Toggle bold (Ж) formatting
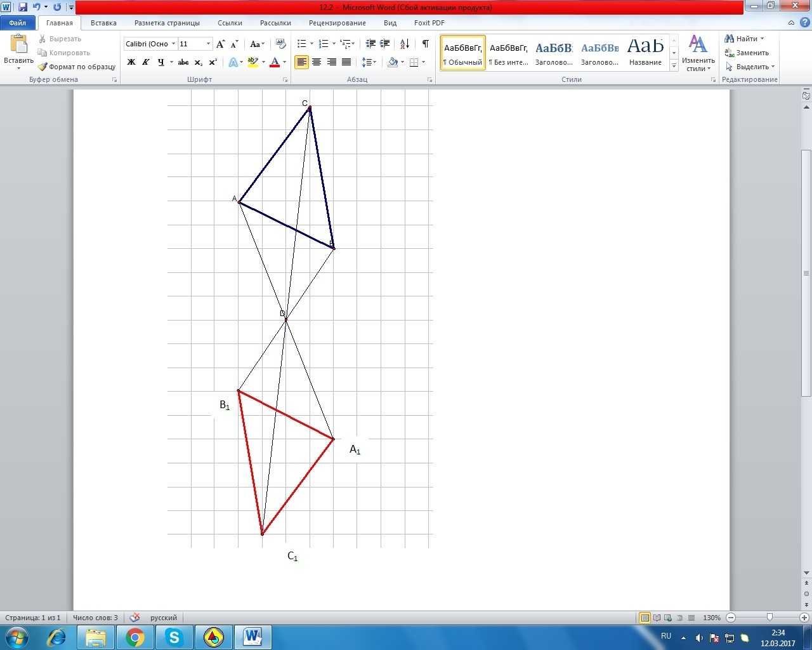The image size is (812, 650). [x=131, y=62]
